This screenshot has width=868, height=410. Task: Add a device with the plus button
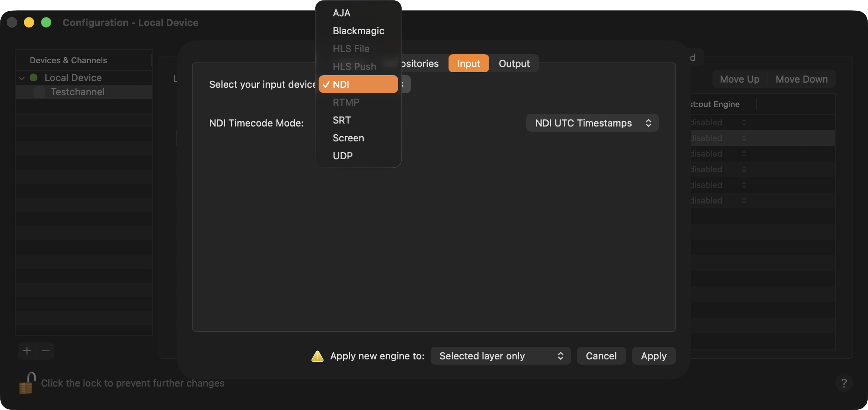(27, 351)
